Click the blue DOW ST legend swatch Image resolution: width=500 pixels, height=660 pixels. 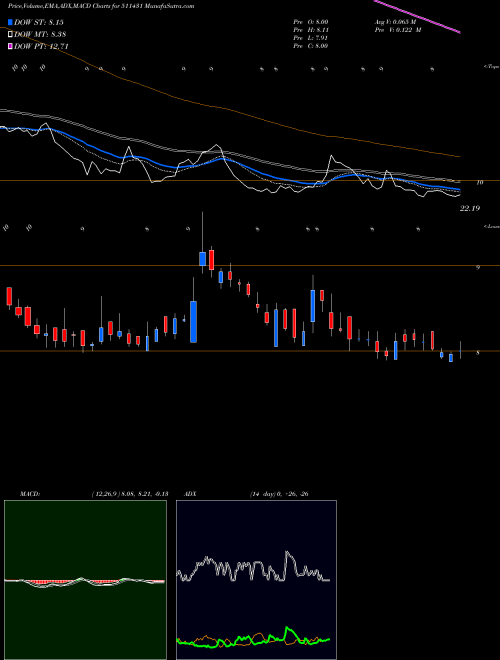[x=10, y=22]
